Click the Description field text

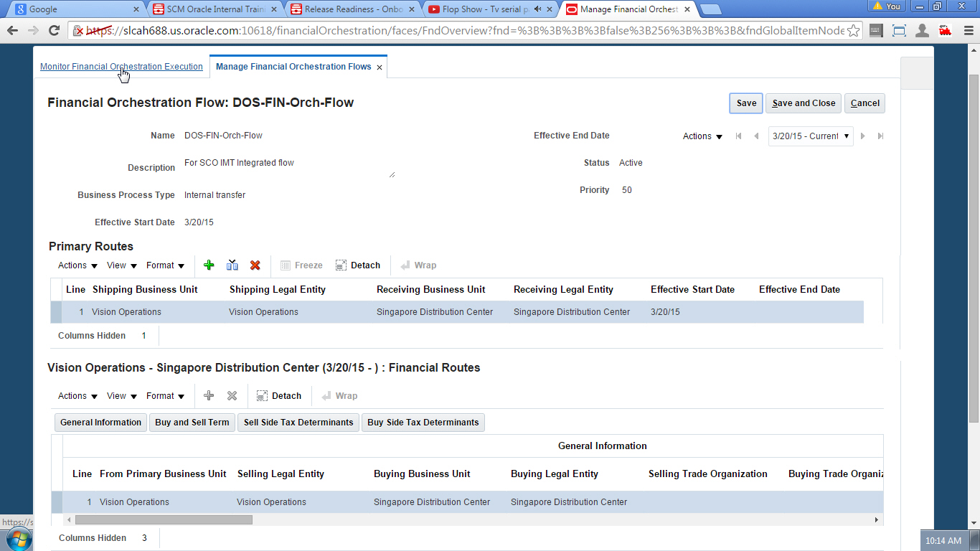click(x=239, y=163)
